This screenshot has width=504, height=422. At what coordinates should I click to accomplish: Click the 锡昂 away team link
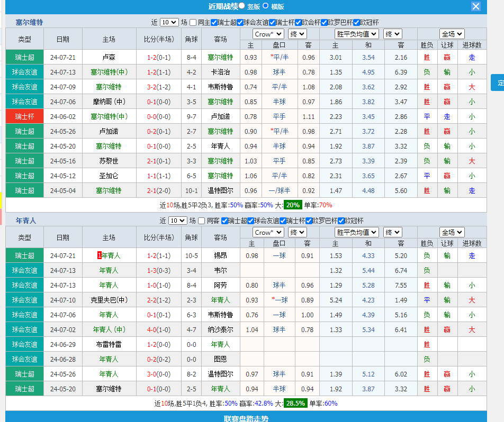[220, 255]
